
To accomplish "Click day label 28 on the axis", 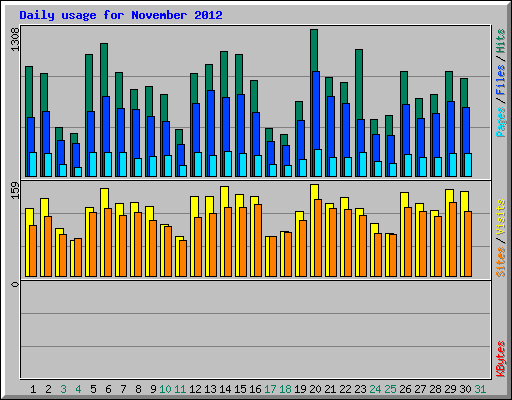I will [x=435, y=389].
